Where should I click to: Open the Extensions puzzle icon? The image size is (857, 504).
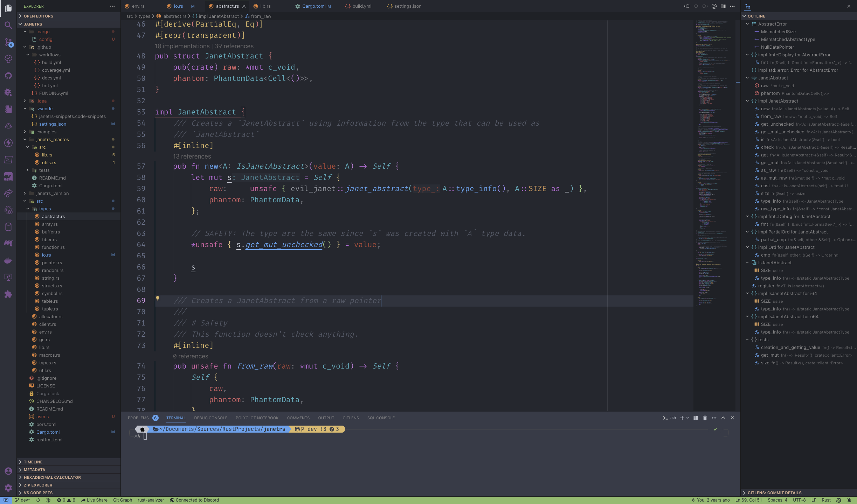(8, 294)
